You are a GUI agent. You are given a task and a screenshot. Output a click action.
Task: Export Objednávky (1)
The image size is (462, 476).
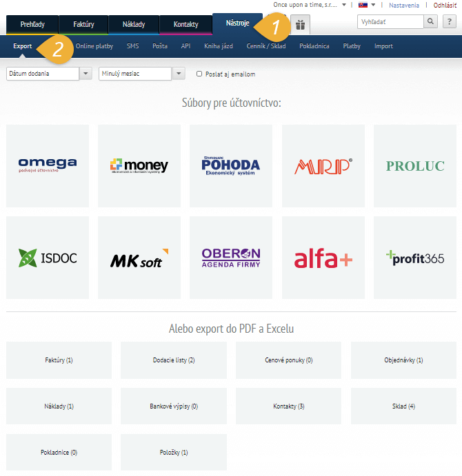point(403,360)
